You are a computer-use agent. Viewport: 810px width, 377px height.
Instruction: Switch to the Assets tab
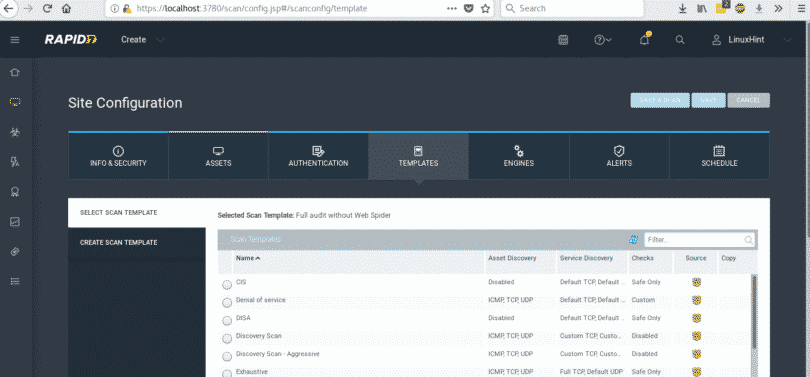pyautogui.click(x=219, y=156)
